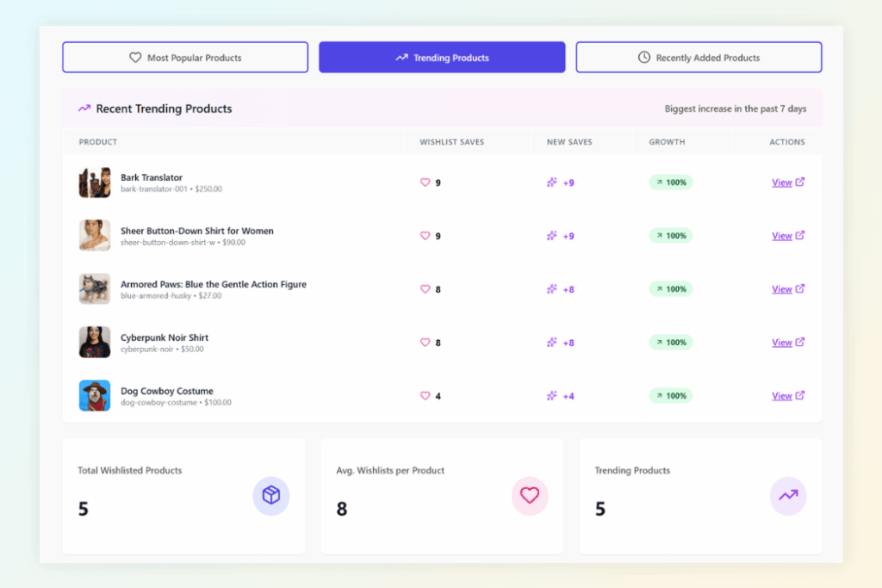Click the pink heart icon on Avg. Wishlists card
882x588 pixels.
click(531, 496)
